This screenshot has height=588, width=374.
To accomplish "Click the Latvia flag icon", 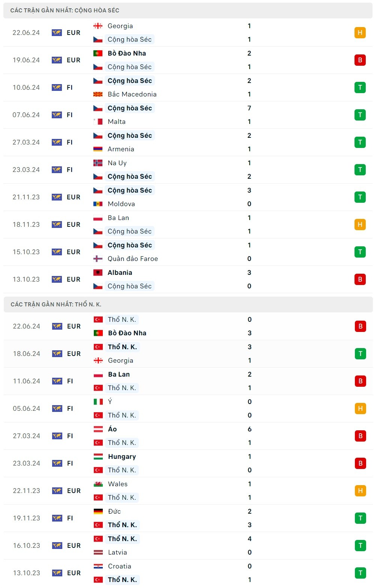I will (98, 552).
